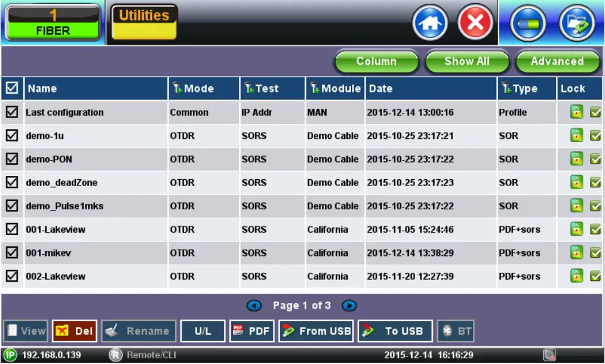Viewport: 605px width, 364px height.
Task: Click the Rename button
Action: tap(138, 331)
